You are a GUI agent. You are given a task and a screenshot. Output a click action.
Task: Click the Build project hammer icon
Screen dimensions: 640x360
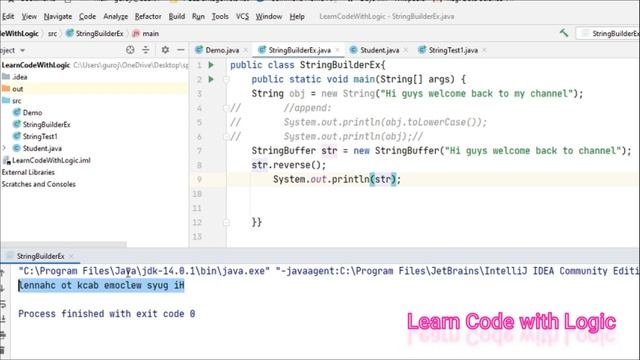tap(564, 33)
